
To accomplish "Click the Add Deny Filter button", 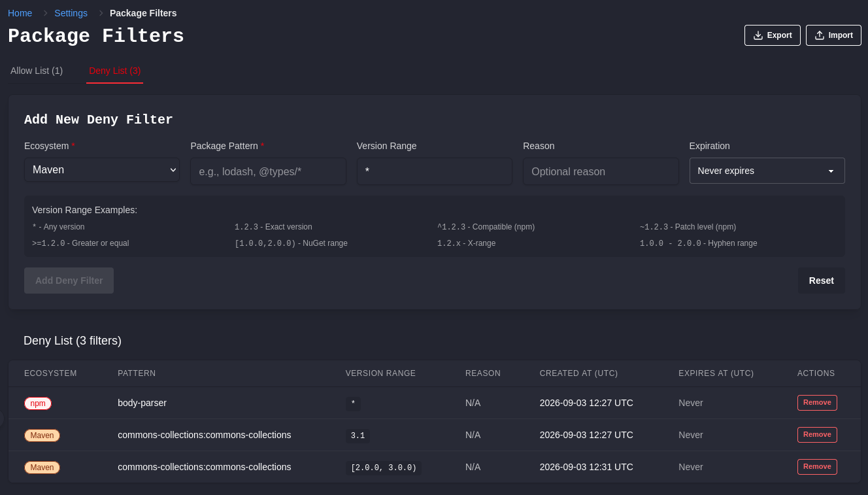I will [69, 281].
